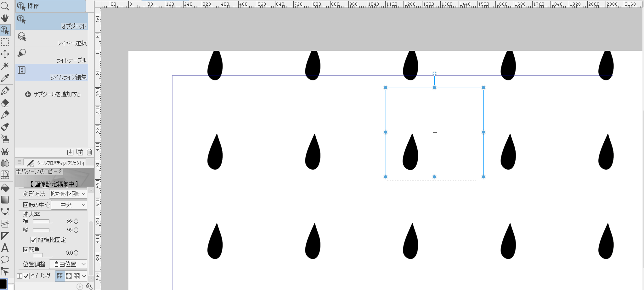Viewport: 644px width, 290px height.
Task: Click サブツールを追加する button
Action: point(53,94)
